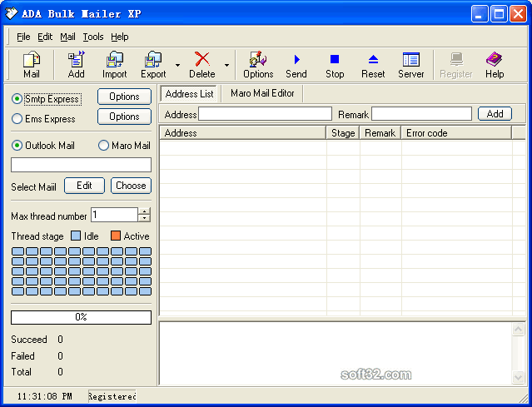Open the File menu
Screen dimensions: 532x407
coord(23,37)
